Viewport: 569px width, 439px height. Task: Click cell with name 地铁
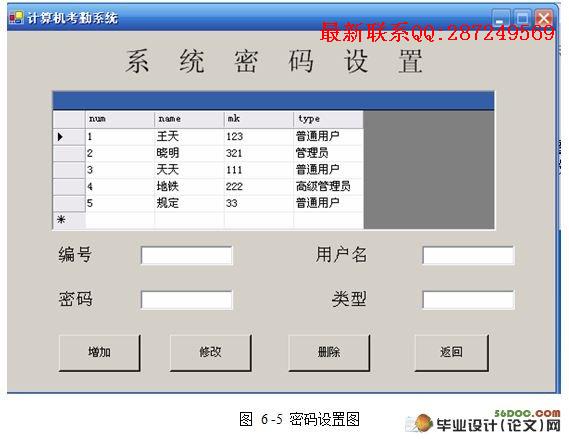(x=189, y=187)
